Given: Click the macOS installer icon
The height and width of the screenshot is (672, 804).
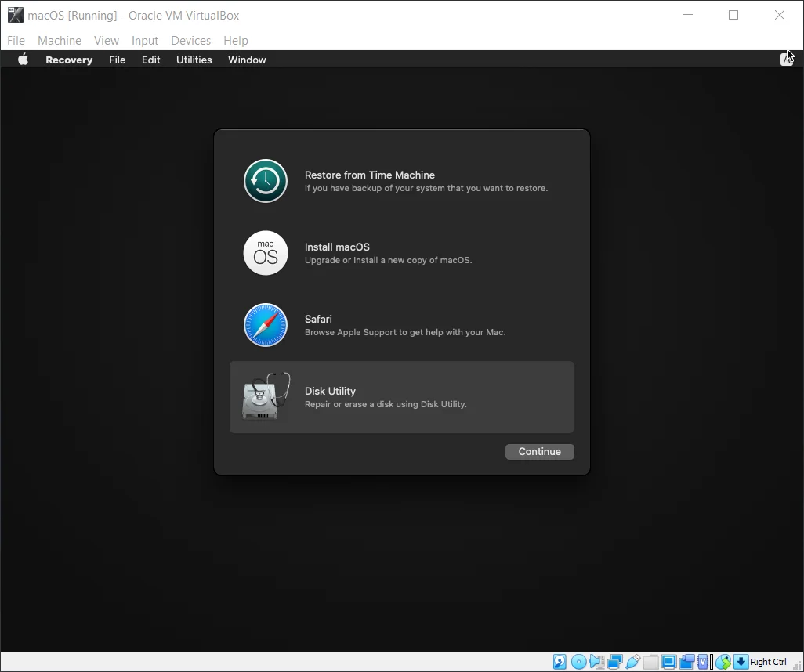Looking at the screenshot, I should 265,253.
